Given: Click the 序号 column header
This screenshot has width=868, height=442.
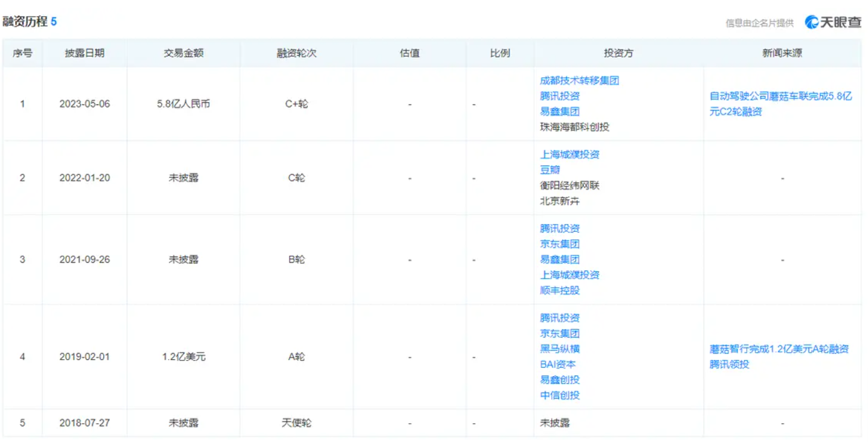Looking at the screenshot, I should (x=22, y=53).
